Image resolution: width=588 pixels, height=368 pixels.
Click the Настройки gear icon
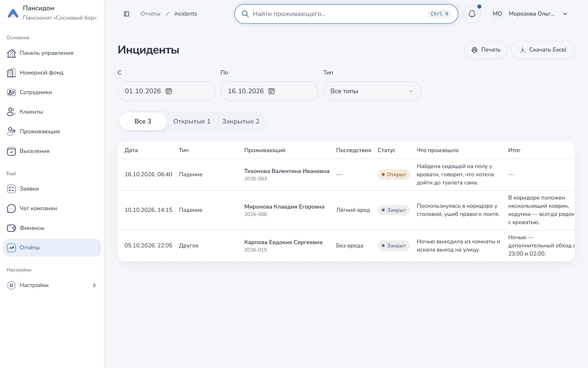point(11,285)
